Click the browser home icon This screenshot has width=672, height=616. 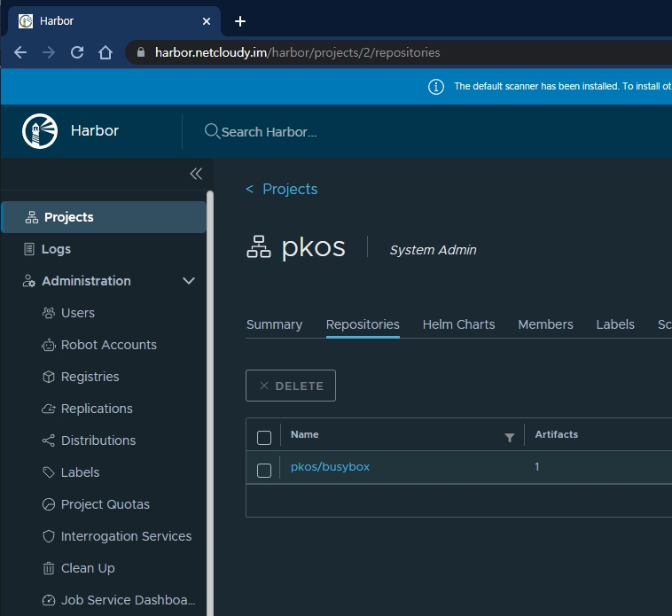[x=105, y=52]
